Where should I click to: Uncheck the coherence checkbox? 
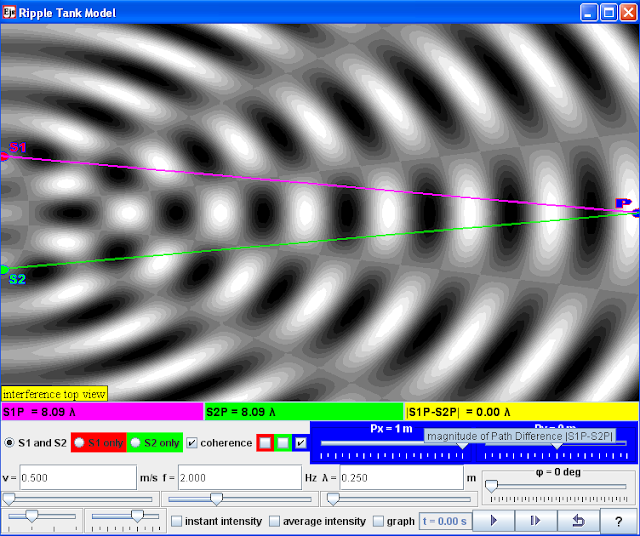pyautogui.click(x=191, y=443)
